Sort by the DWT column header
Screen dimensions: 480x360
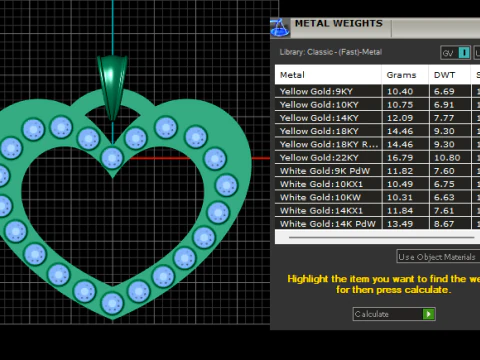450,75
